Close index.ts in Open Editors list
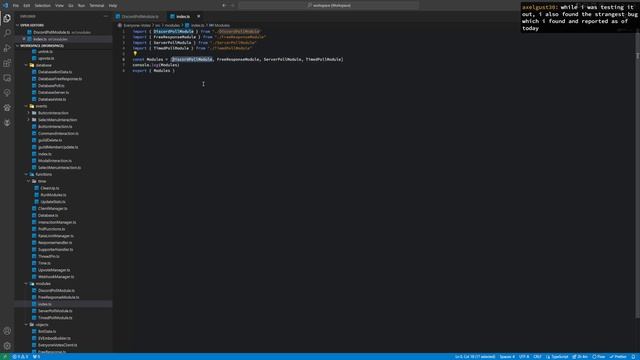 tap(24, 39)
